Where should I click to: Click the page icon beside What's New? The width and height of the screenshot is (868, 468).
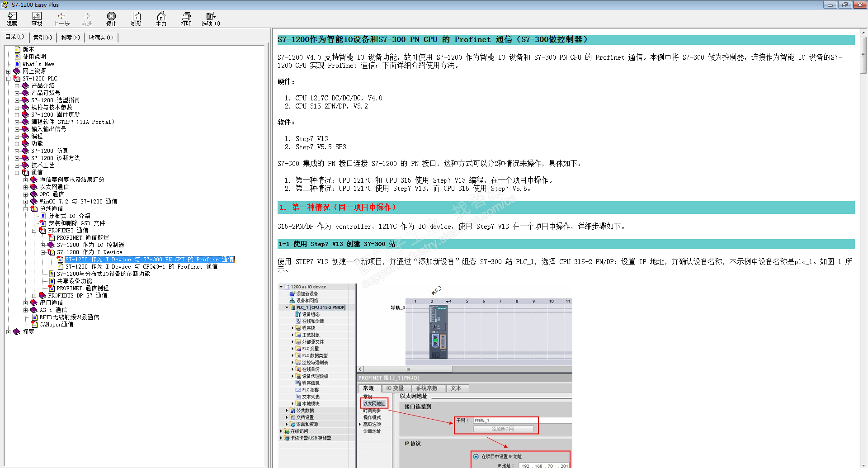coord(18,64)
